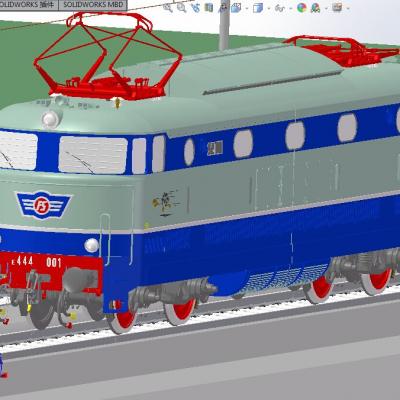This screenshot has height=400, width=400.
Task: Switch to the SOLIDWORKS 插件 tab
Action: (x=29, y=5)
